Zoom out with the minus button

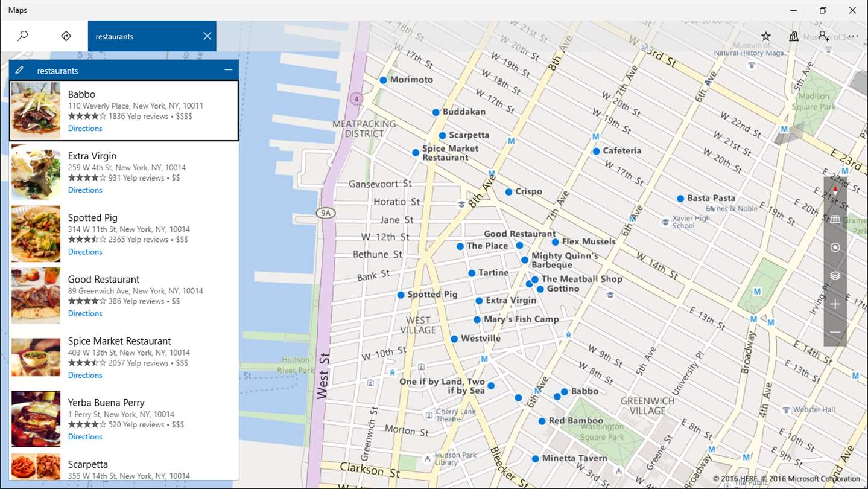835,333
